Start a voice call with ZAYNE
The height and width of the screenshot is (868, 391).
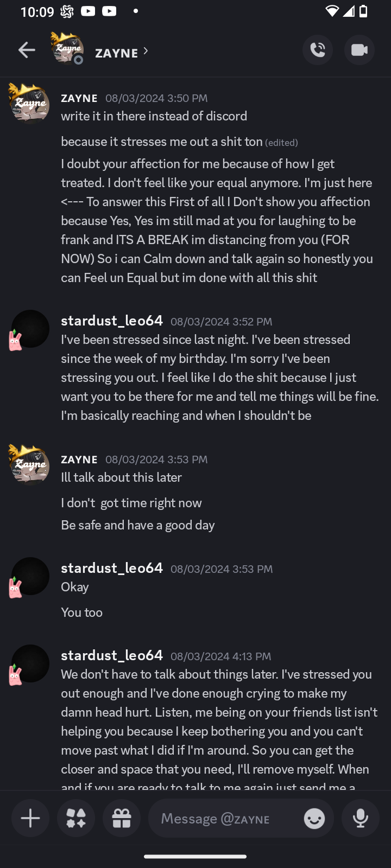(x=318, y=50)
